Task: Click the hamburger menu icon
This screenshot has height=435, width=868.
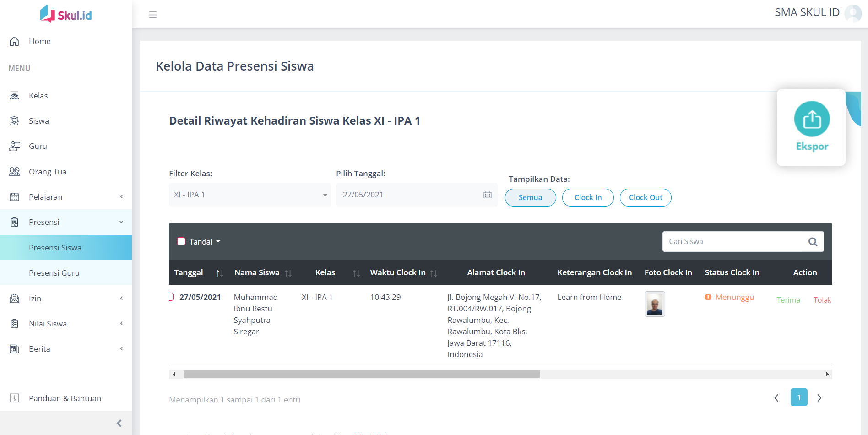Action: 153,15
